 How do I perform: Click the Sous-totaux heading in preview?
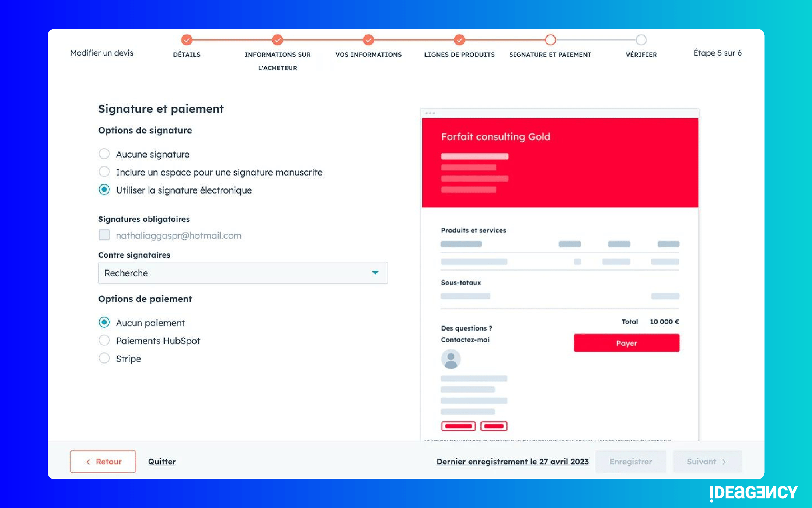click(x=461, y=282)
